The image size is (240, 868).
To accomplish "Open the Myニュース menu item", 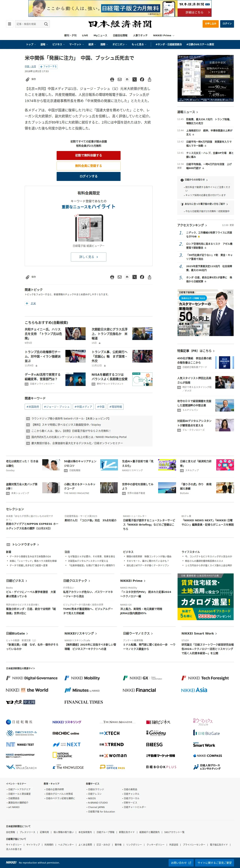I will click(x=100, y=35).
